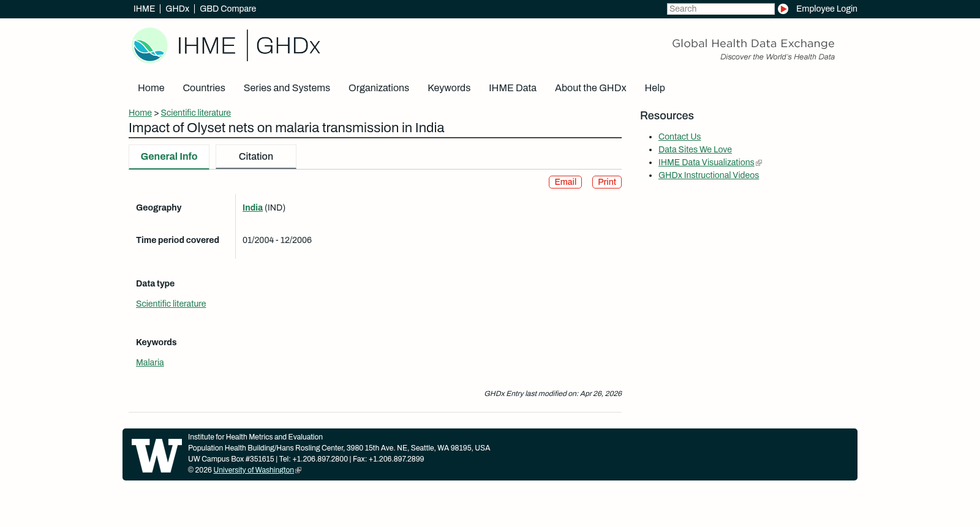Open GBD Compare in top bar
The width and height of the screenshot is (980, 527).
tap(228, 9)
